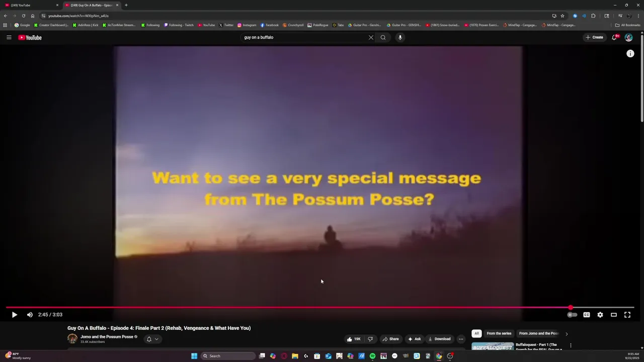644x362 pixels.
Task: Open the weather widget on taskbar
Action: [18, 356]
